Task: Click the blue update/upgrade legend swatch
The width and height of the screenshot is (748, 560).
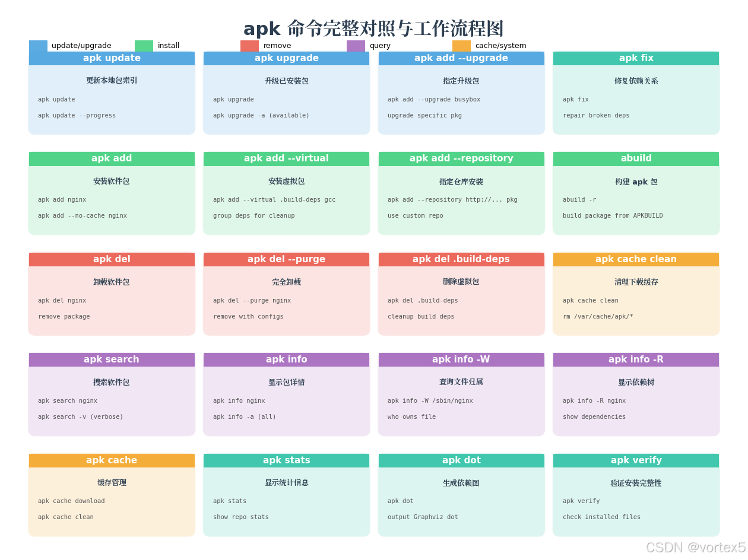Action: (38, 46)
